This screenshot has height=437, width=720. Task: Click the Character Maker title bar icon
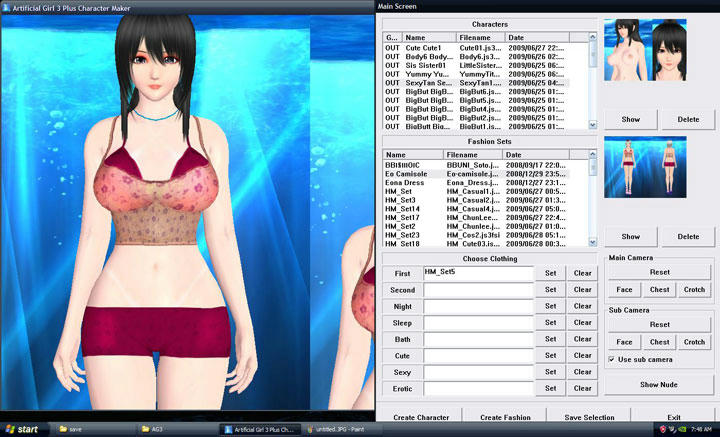point(6,7)
